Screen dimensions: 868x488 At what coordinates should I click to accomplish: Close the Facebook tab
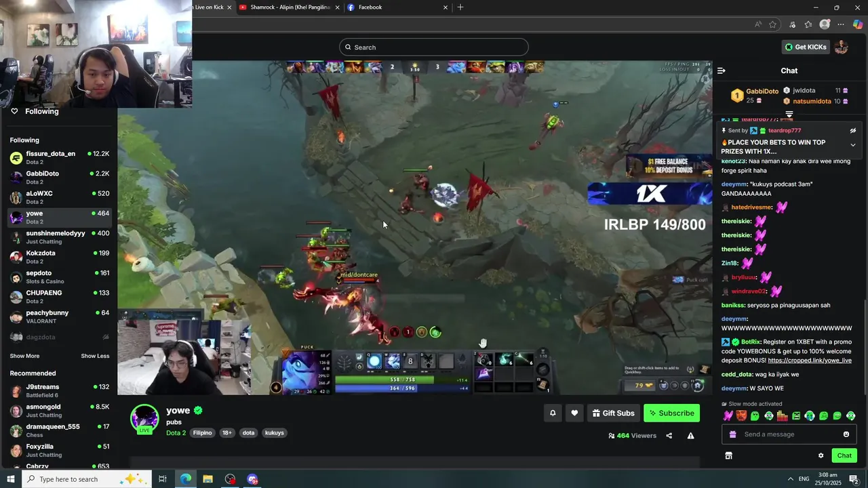[446, 7]
